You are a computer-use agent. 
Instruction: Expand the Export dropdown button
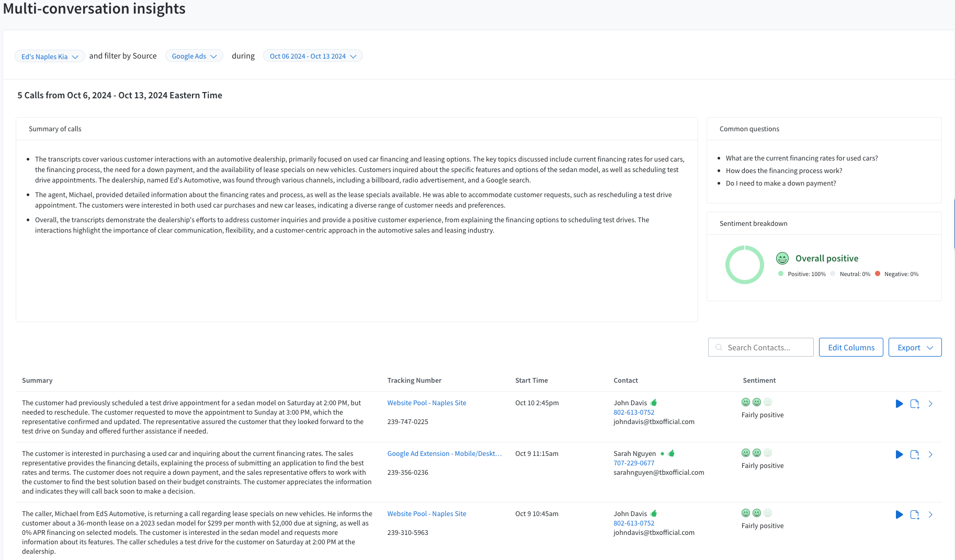[x=915, y=347]
